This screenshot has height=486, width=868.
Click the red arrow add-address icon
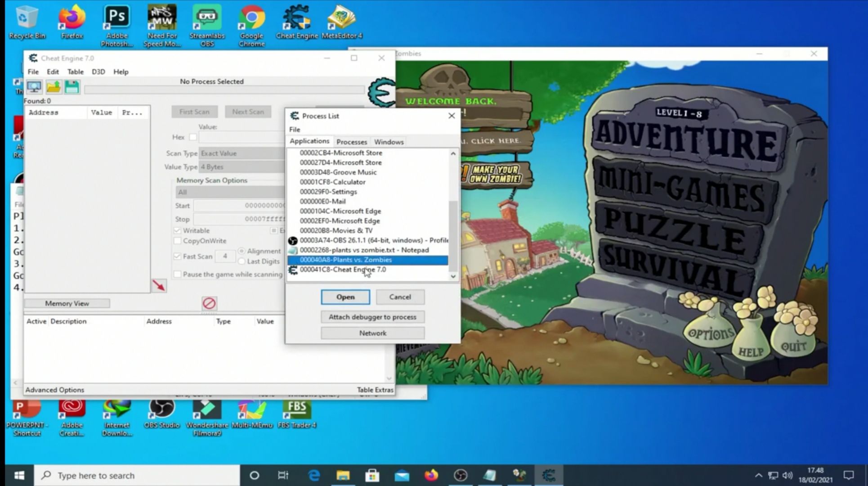coord(159,285)
